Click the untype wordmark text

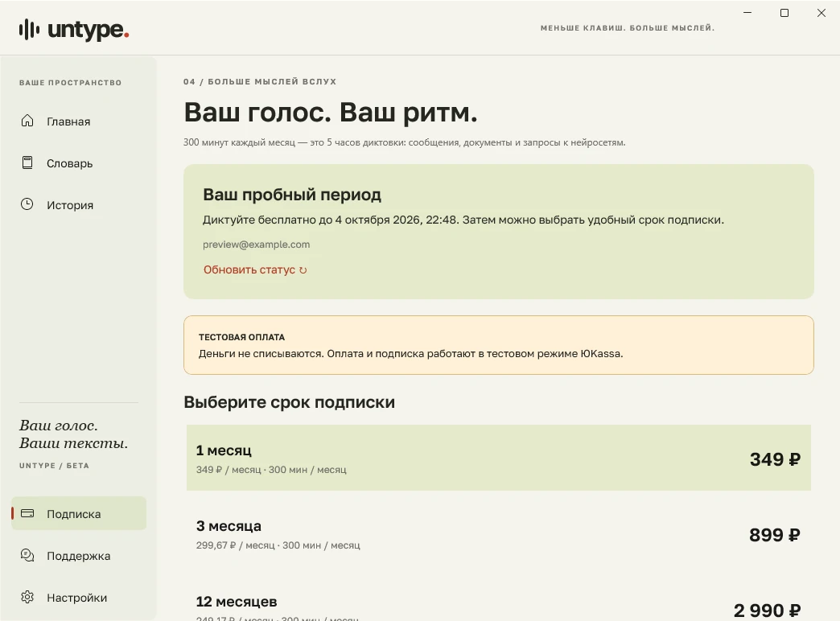pyautogui.click(x=89, y=30)
